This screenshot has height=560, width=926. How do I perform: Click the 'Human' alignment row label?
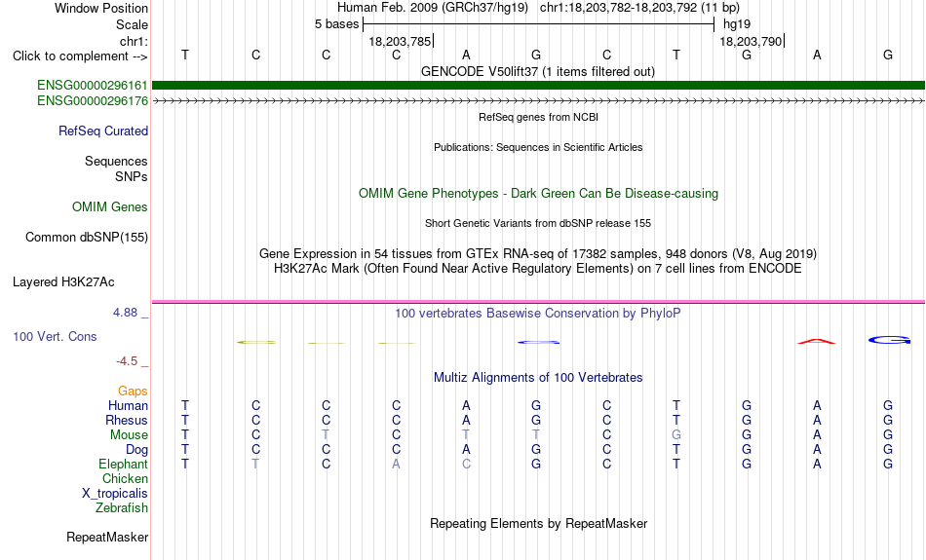(x=128, y=406)
